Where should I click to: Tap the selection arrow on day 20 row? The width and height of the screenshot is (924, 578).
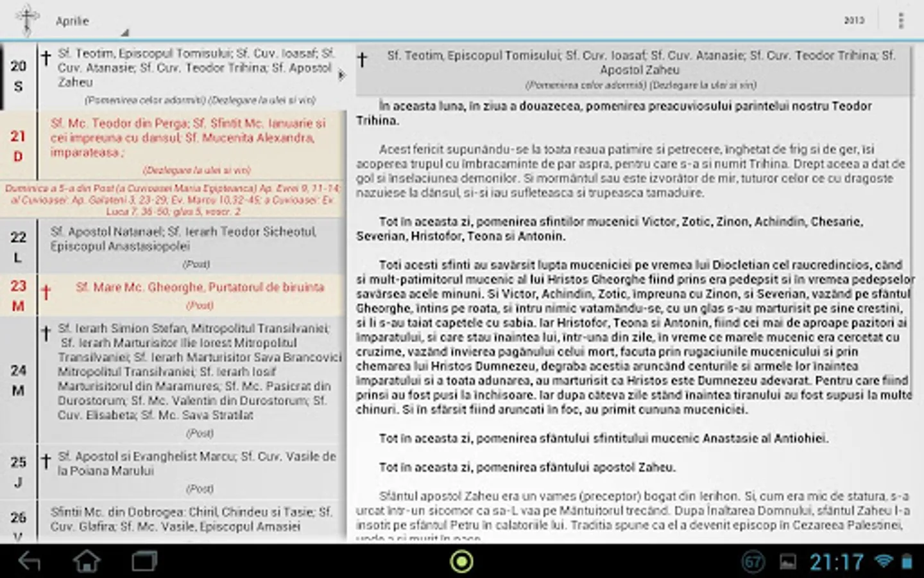[x=341, y=75]
